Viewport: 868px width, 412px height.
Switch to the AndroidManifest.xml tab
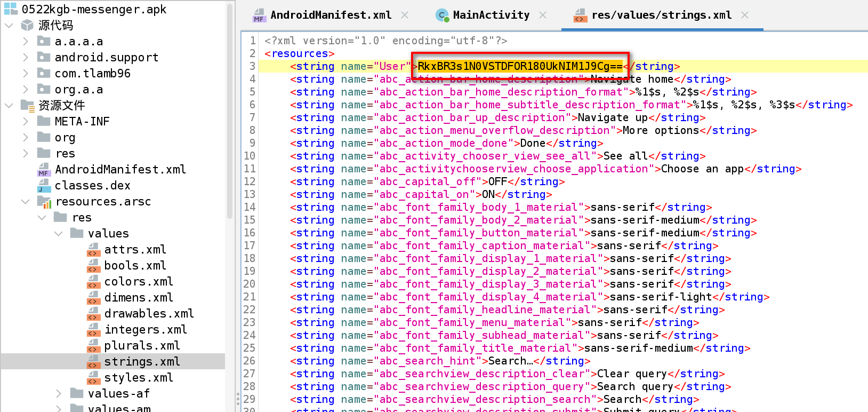[x=331, y=15]
